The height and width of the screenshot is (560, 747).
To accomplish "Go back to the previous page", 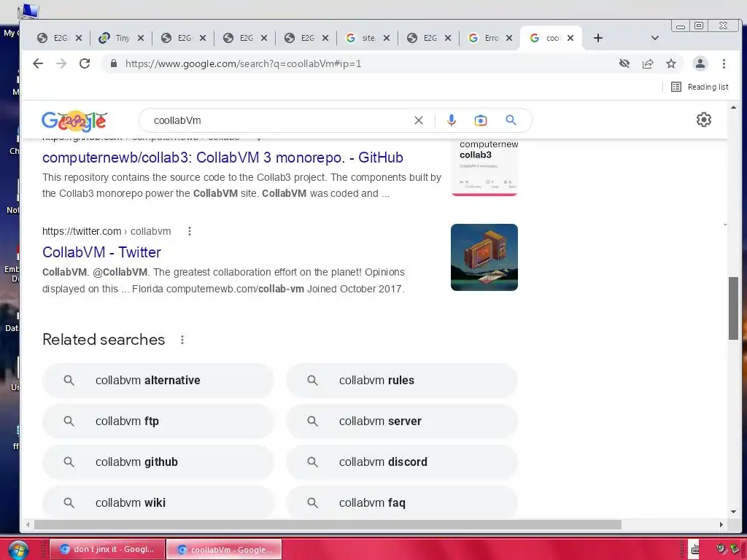I will point(38,63).
